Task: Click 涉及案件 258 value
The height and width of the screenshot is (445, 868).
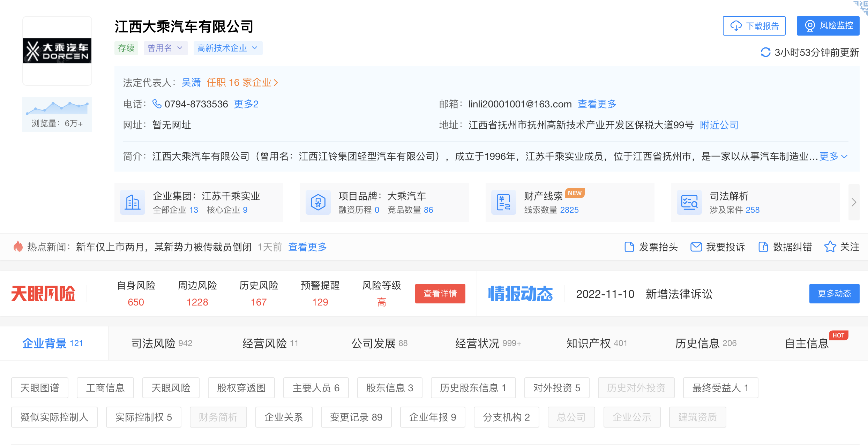Action: (x=753, y=210)
